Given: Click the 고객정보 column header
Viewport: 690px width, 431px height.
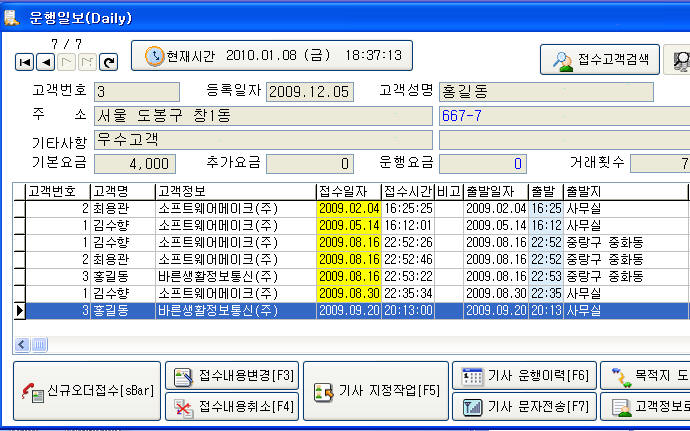Looking at the screenshot, I should click(x=236, y=192).
